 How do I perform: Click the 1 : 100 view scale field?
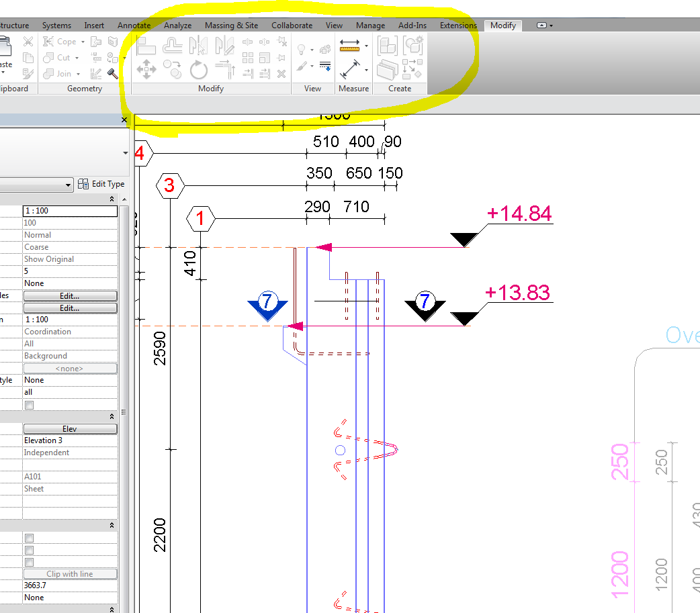70,211
